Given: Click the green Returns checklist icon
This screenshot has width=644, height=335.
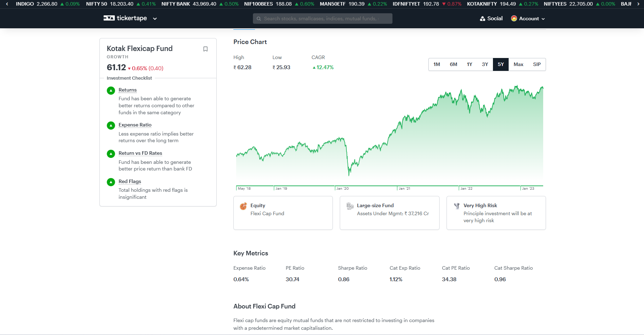Looking at the screenshot, I should point(111,90).
